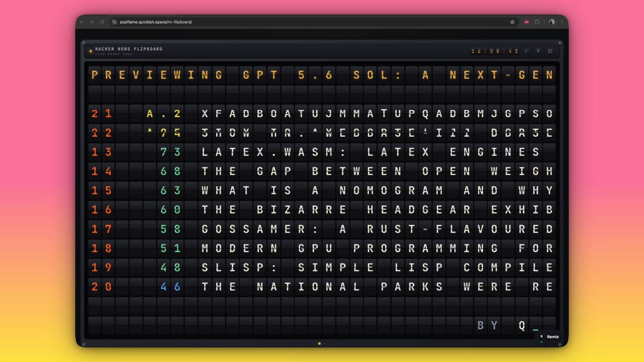Reload the flipboard page
Image resolution: width=644 pixels, height=362 pixels.
(x=102, y=22)
